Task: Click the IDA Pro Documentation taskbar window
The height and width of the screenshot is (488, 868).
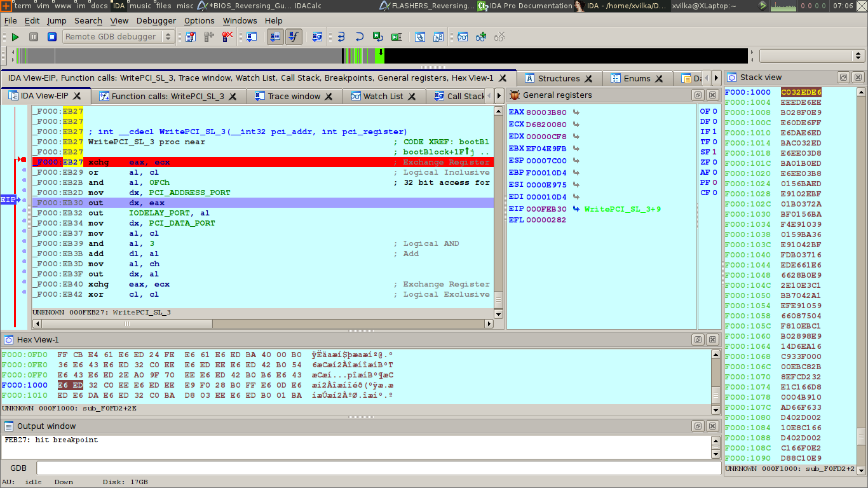Action: (x=525, y=6)
